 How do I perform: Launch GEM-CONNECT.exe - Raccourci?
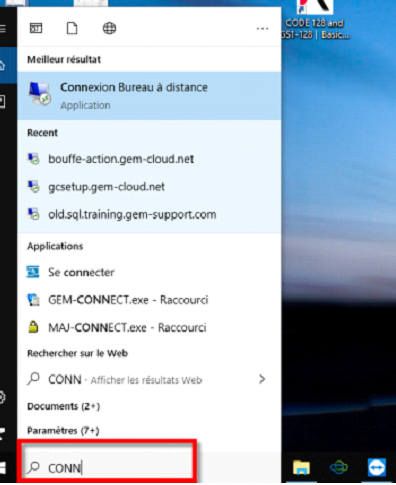149,300
